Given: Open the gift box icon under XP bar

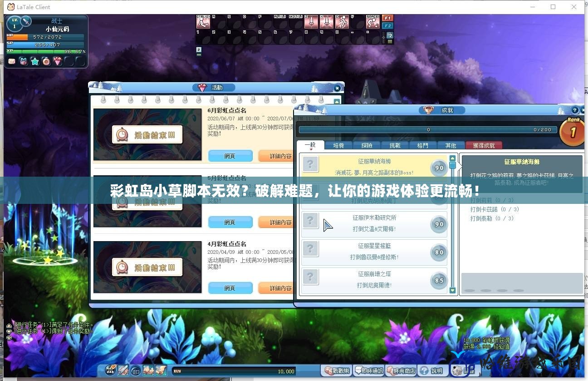Looking at the screenshot, I should pyautogui.click(x=23, y=61).
